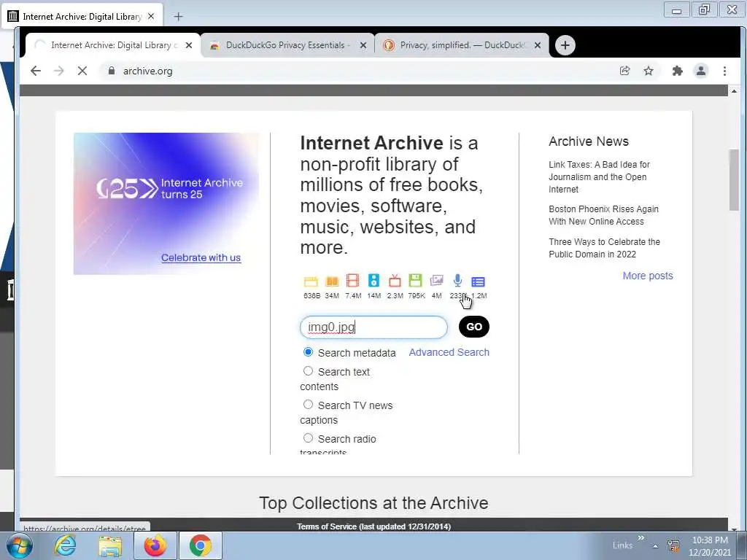Open the software floppy icon showing 795K
The height and width of the screenshot is (560, 747).
[415, 281]
